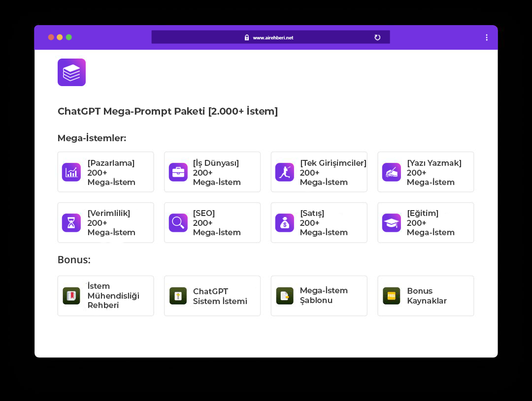The height and width of the screenshot is (401, 532).
Task: Open the [Verimlilik] 200+ Mega-İstem card
Action: [x=105, y=222]
